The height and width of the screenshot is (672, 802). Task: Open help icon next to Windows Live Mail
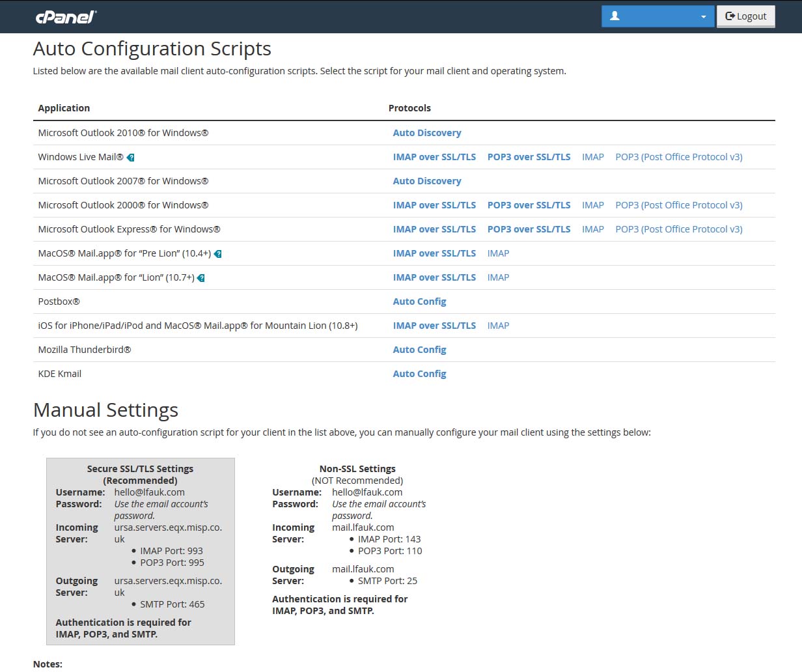131,157
